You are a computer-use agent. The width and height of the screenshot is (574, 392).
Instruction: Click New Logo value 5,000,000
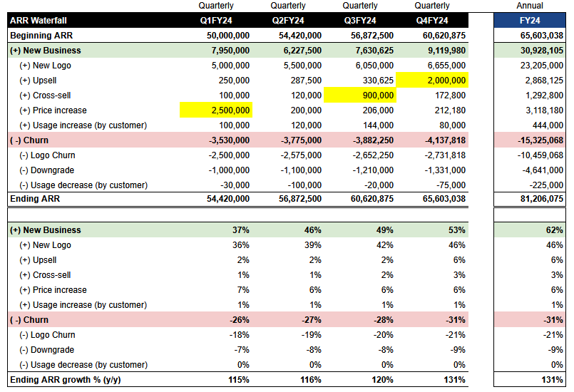tap(230, 66)
